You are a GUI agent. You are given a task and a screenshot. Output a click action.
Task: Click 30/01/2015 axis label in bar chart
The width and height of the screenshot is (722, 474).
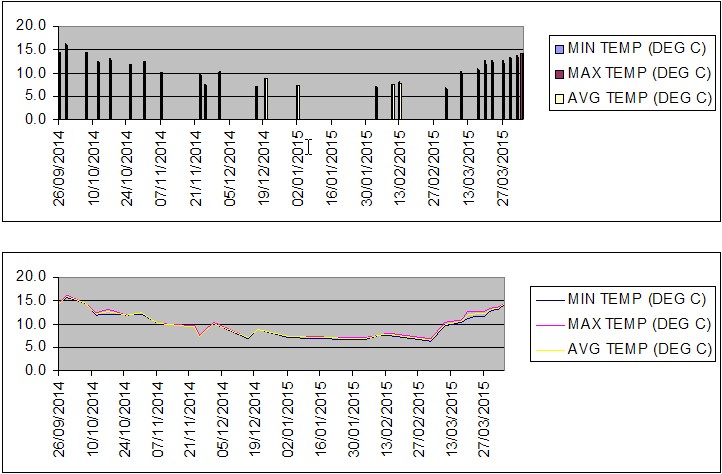coord(367,168)
